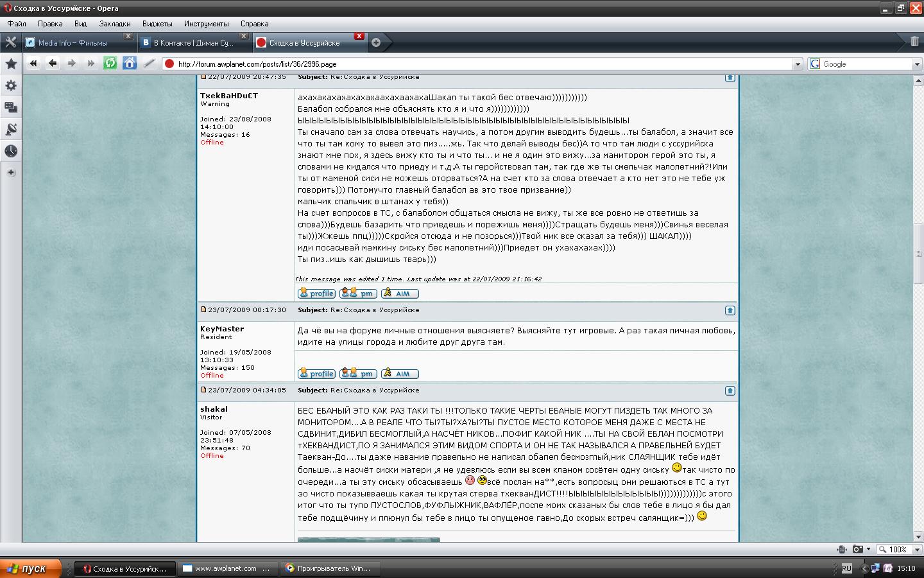924x578 pixels.
Task: Open the History clock panel in sidebar
Action: [11, 151]
